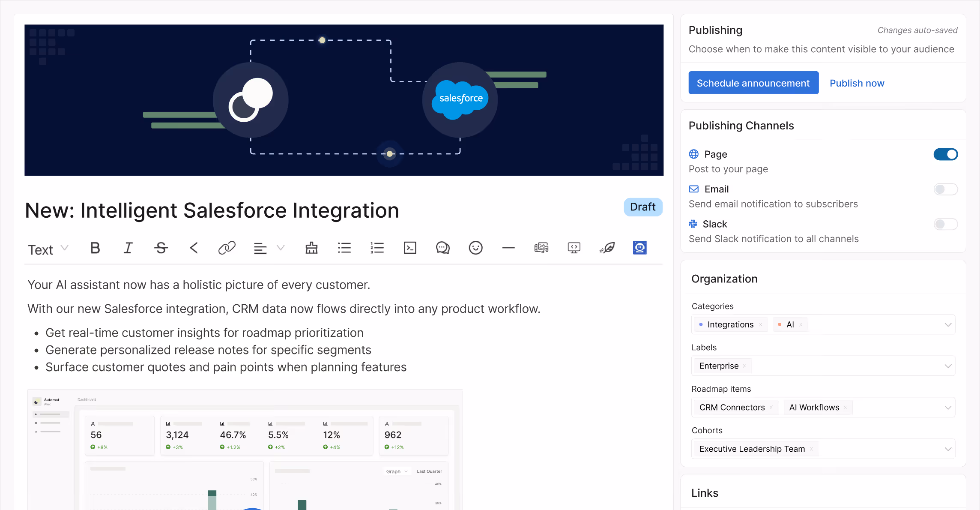Click the text alignment icon
The height and width of the screenshot is (510, 980).
click(260, 248)
